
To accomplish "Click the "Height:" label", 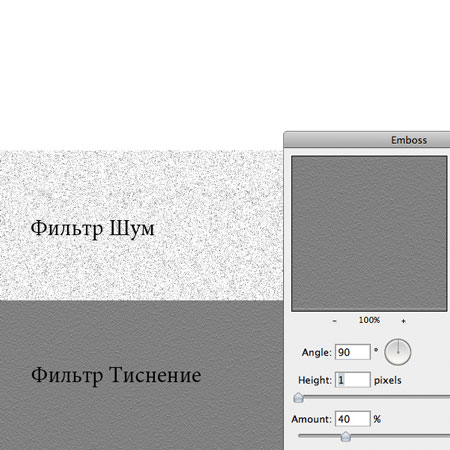I will tap(315, 380).
